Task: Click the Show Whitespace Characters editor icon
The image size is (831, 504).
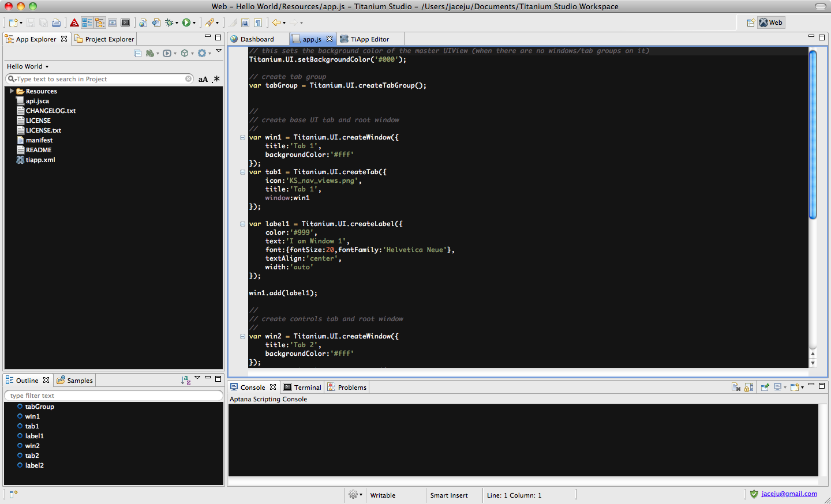Action: [258, 22]
